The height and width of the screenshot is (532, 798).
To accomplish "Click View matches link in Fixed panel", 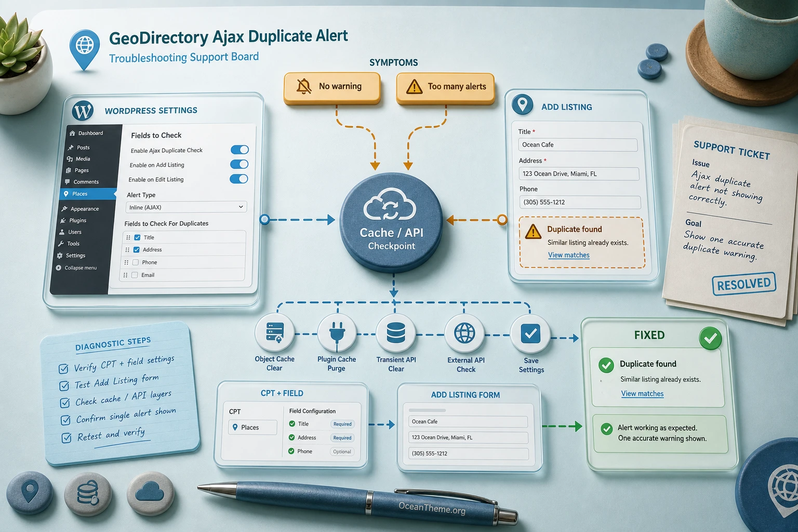I will (x=643, y=394).
